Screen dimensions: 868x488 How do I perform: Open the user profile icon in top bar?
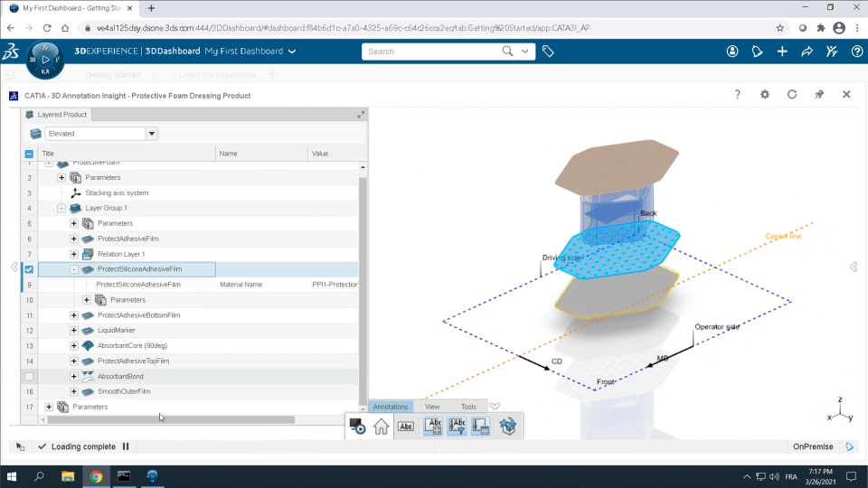tap(732, 52)
